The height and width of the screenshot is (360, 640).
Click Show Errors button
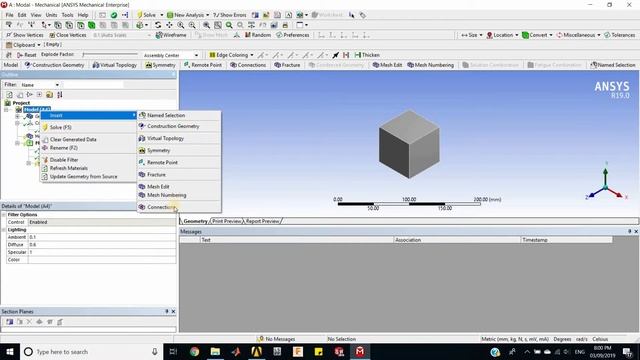coord(230,15)
